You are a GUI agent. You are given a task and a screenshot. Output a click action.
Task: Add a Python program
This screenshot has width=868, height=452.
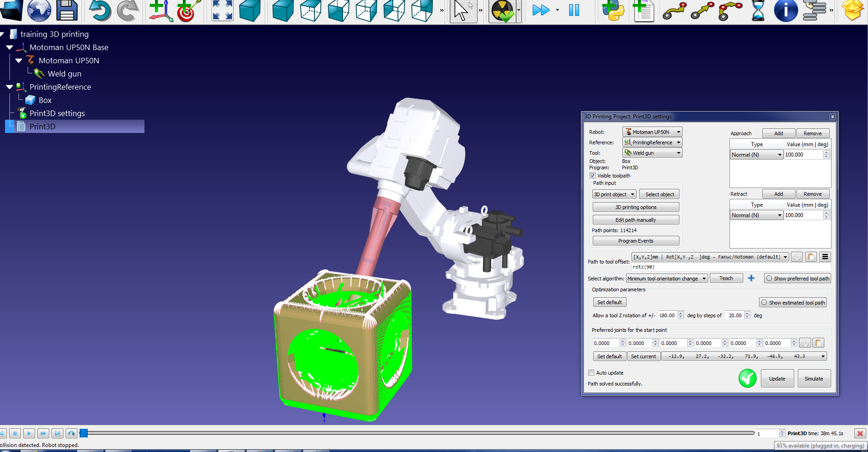(613, 10)
